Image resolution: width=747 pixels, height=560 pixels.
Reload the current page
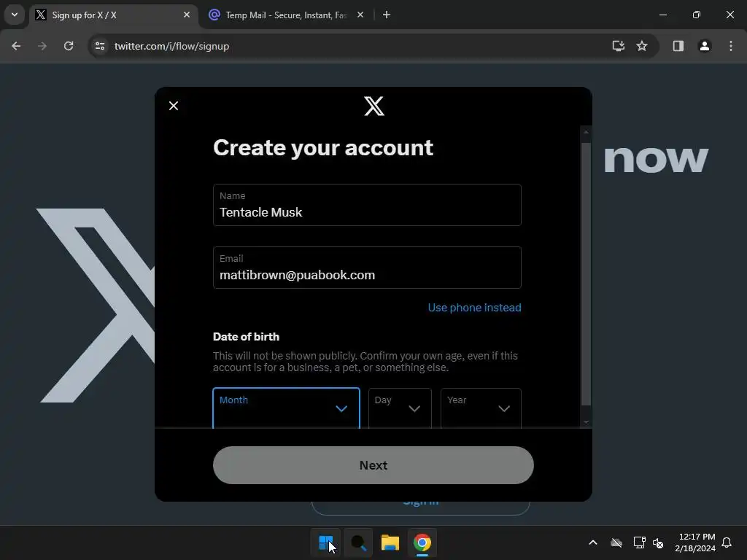[69, 46]
